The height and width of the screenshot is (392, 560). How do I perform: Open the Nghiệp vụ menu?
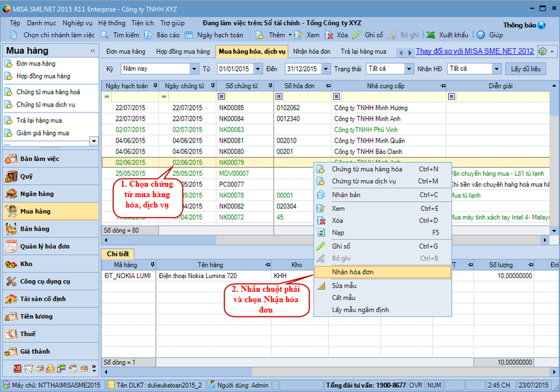coord(77,23)
